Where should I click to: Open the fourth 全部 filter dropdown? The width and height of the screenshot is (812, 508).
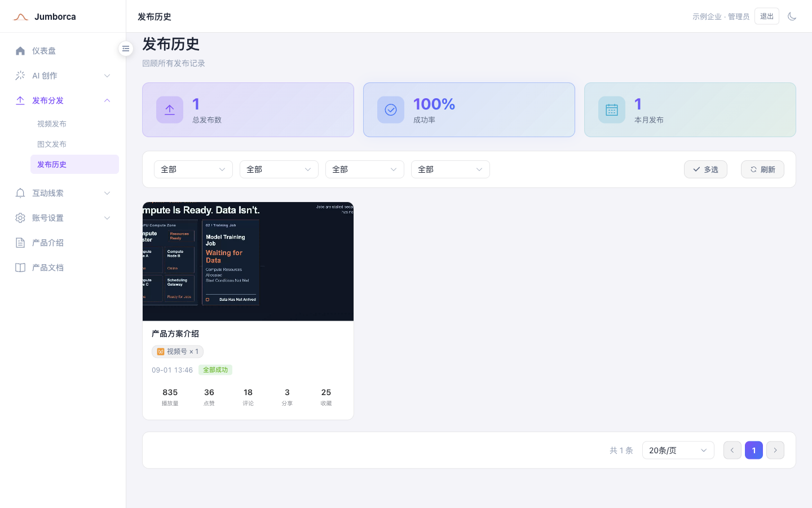451,169
